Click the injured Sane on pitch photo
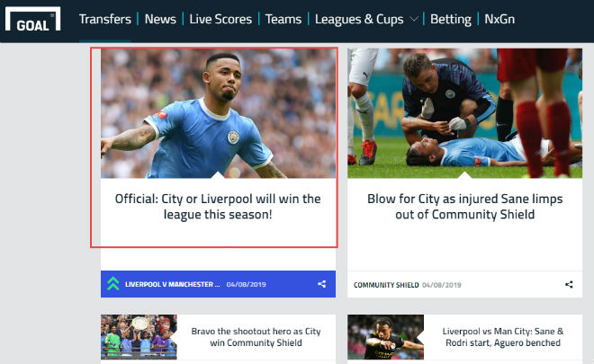Image resolution: width=594 pixels, height=364 pixels. 464,113
